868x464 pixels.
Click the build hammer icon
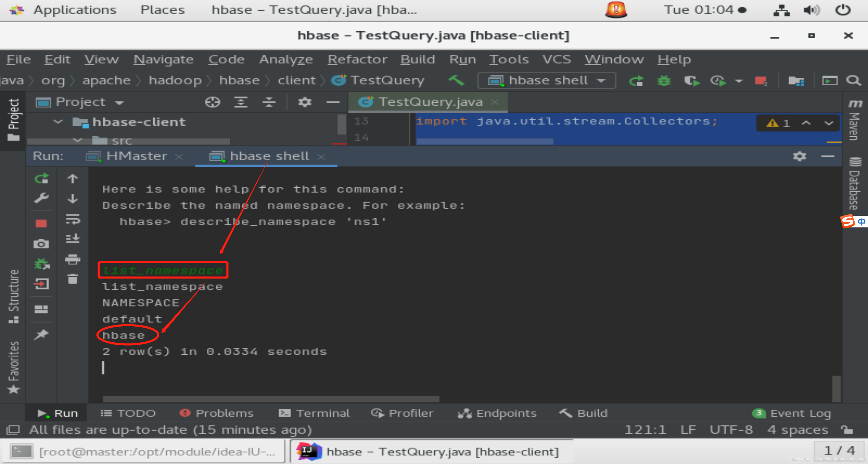click(x=456, y=81)
